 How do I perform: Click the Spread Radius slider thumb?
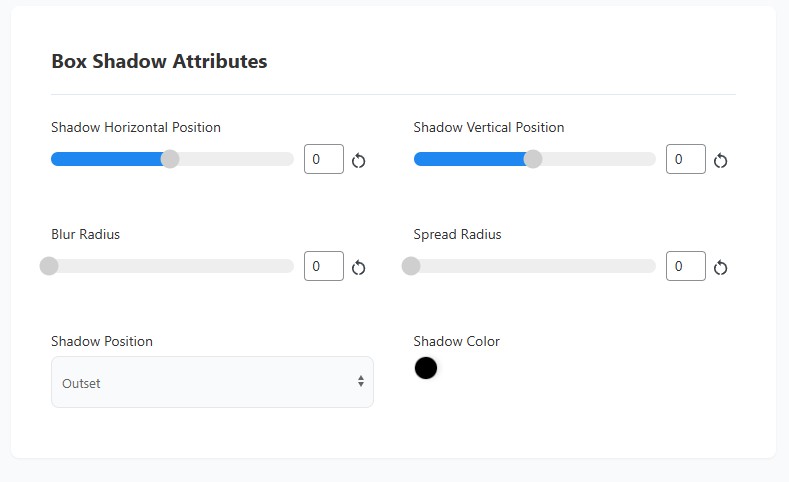tap(411, 266)
